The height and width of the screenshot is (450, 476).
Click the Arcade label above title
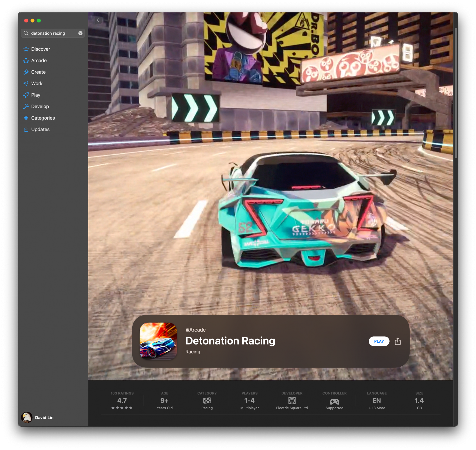click(195, 330)
